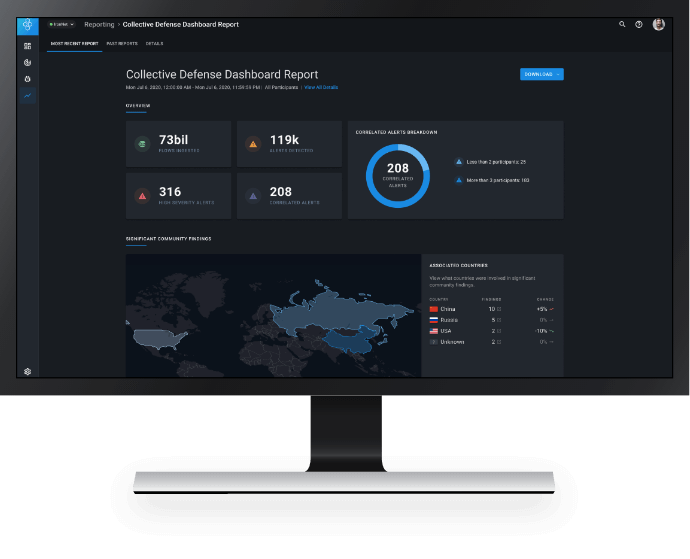The height and width of the screenshot is (559, 690).
Task: Click the Unknown country placeholder icon
Action: tap(433, 342)
